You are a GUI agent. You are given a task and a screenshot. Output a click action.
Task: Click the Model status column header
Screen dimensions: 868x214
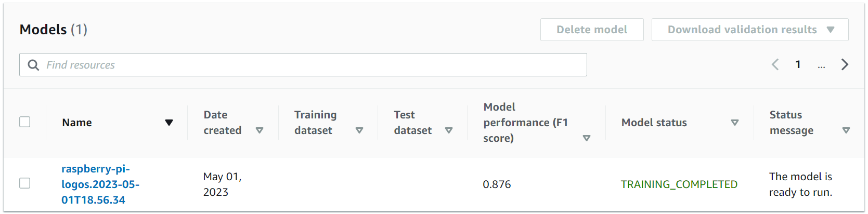tap(654, 123)
